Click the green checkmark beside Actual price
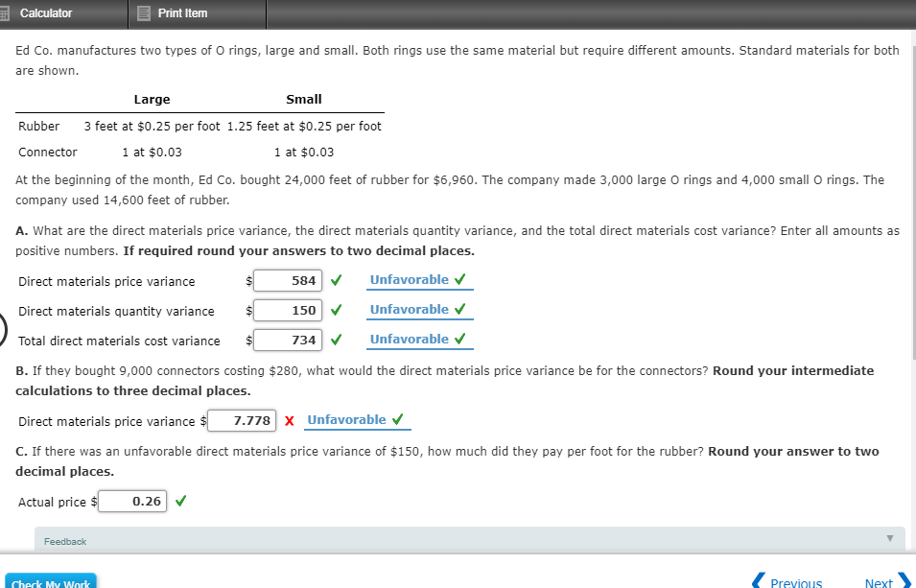This screenshot has height=588, width=916. (x=179, y=500)
